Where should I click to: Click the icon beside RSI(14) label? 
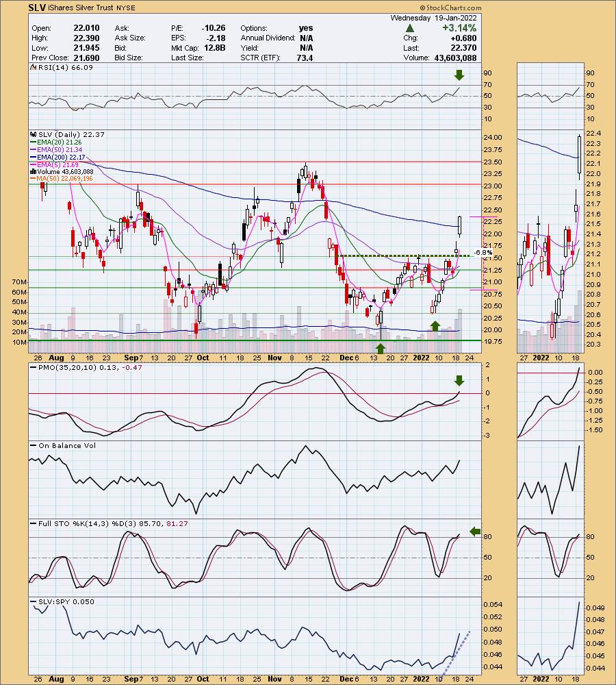(33, 67)
